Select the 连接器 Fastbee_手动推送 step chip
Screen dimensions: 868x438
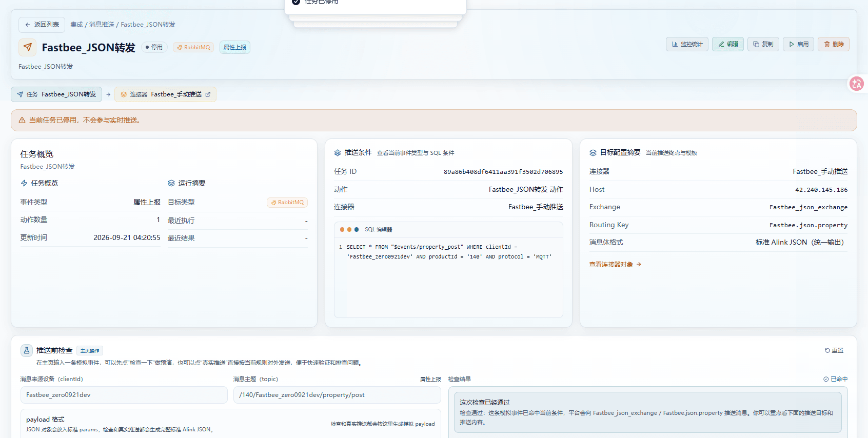[165, 94]
